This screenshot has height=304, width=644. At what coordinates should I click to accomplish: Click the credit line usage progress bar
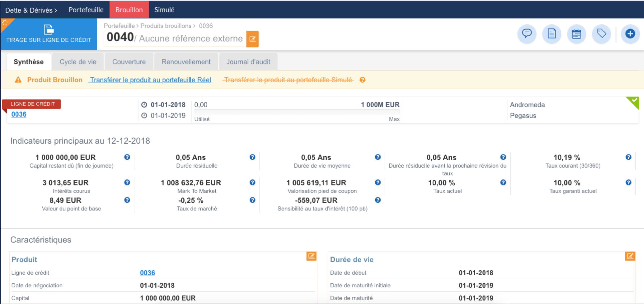point(296,112)
